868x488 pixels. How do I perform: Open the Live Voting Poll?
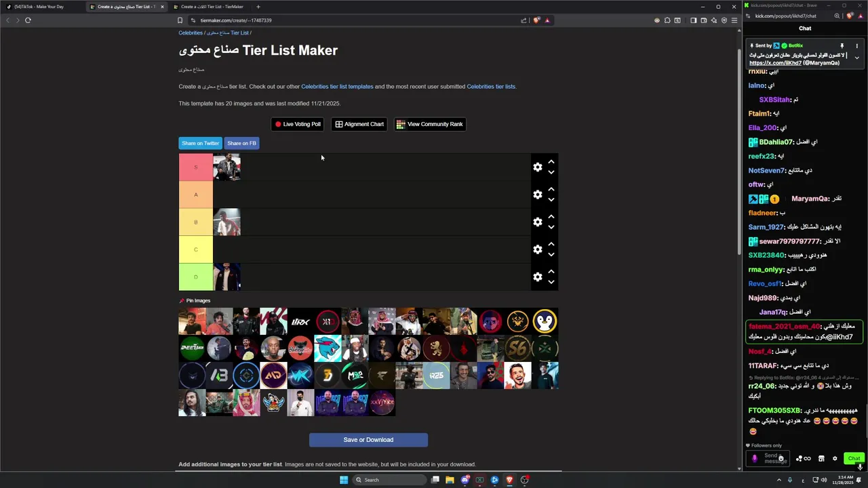(298, 124)
